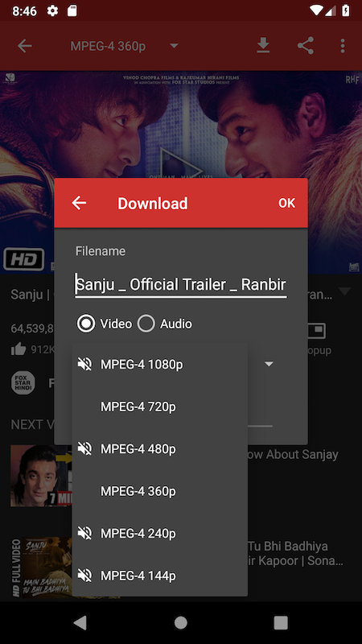
Task: Collapse the quality dropdown arrow in dialog
Action: (269, 364)
